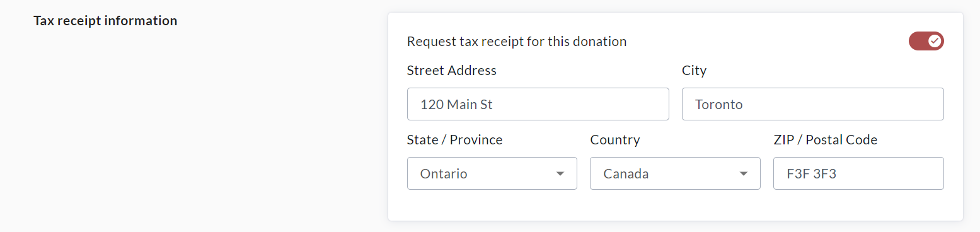Select the City field containing Toronto
The width and height of the screenshot is (980, 232).
[812, 104]
